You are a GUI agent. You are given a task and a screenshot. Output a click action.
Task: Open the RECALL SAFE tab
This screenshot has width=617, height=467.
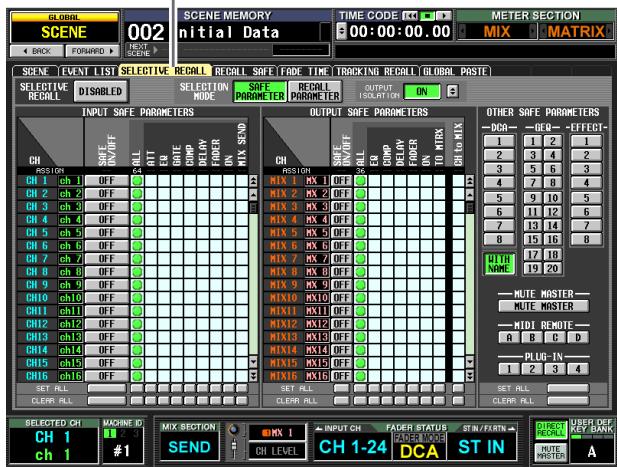[x=244, y=72]
